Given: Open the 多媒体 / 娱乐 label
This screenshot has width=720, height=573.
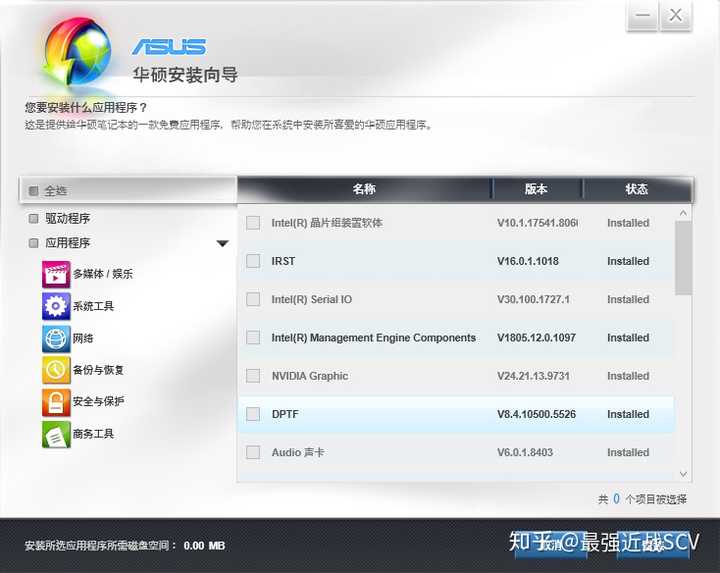Looking at the screenshot, I should (103, 274).
